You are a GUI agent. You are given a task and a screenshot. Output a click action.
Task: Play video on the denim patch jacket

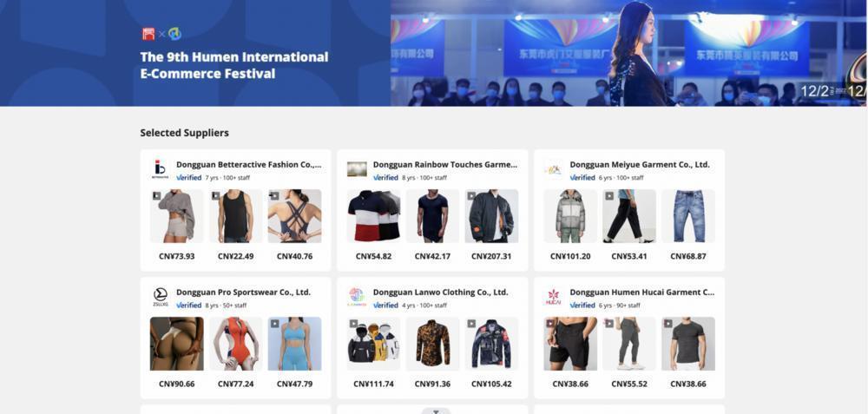[471, 324]
